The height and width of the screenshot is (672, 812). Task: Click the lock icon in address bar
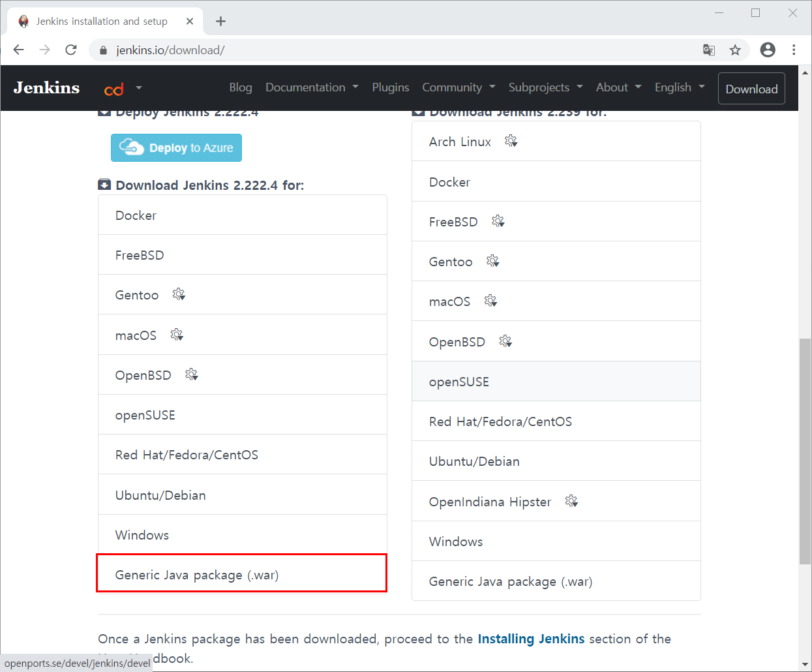point(103,50)
